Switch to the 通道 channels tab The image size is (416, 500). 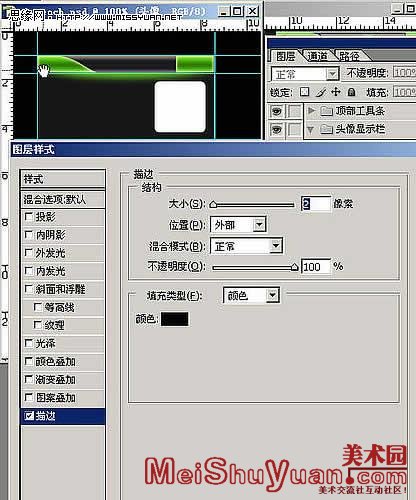(317, 56)
